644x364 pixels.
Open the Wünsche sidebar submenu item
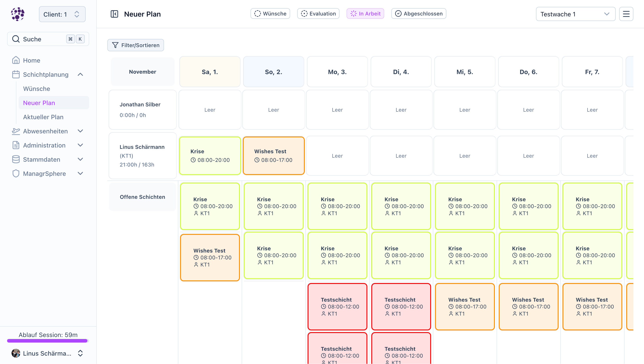(37, 89)
